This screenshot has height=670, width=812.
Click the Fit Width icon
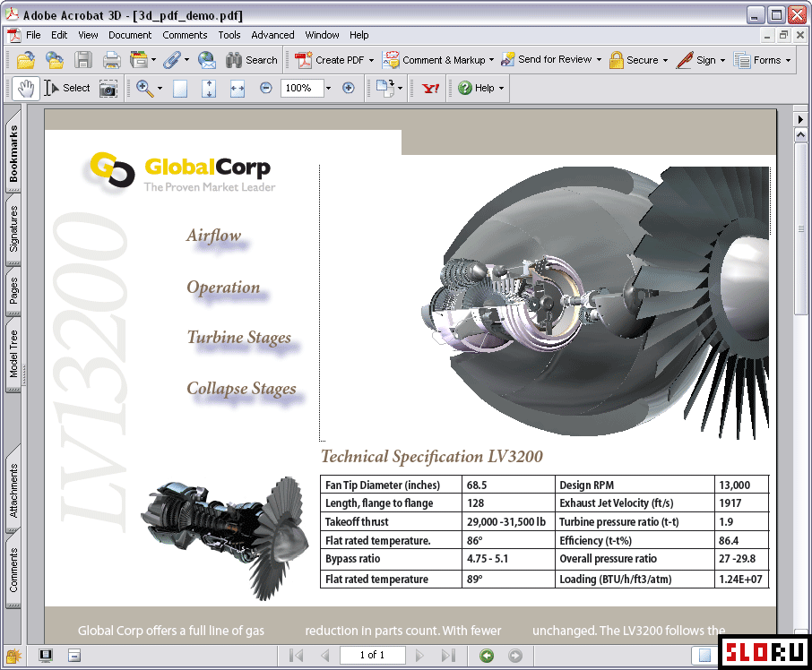coord(238,89)
